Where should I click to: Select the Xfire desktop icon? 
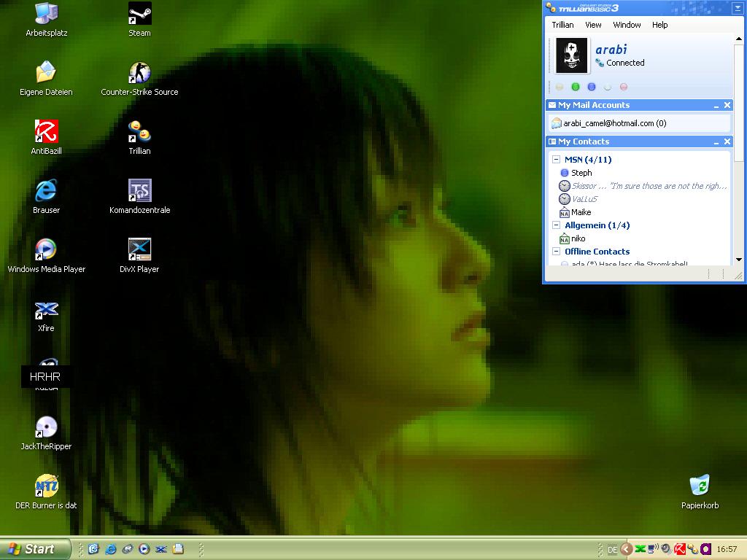tap(46, 310)
